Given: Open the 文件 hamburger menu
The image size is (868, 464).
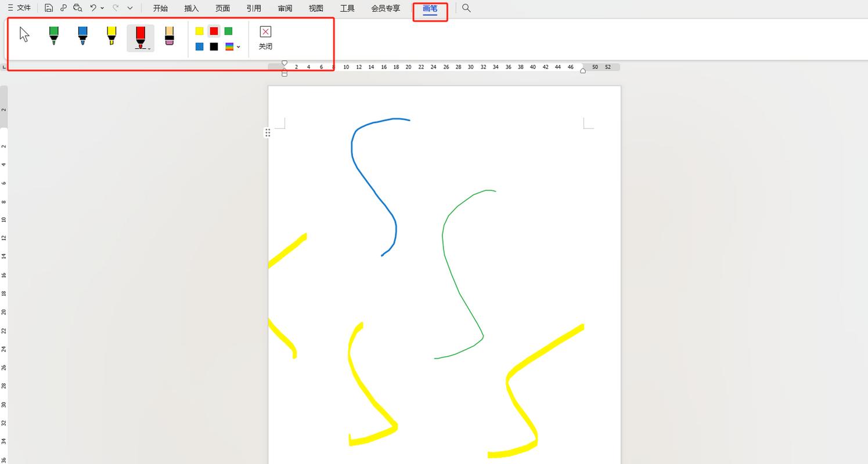Looking at the screenshot, I should coord(19,8).
